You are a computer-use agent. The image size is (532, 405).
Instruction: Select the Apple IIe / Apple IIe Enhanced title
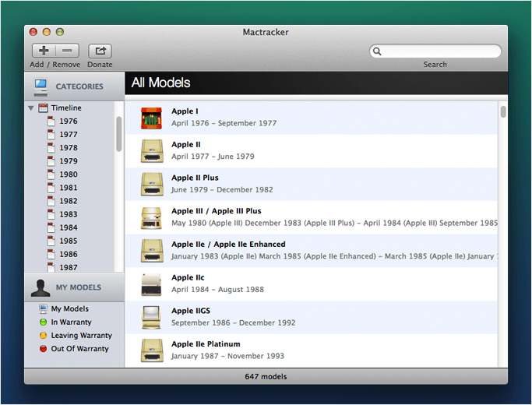pyautogui.click(x=228, y=244)
